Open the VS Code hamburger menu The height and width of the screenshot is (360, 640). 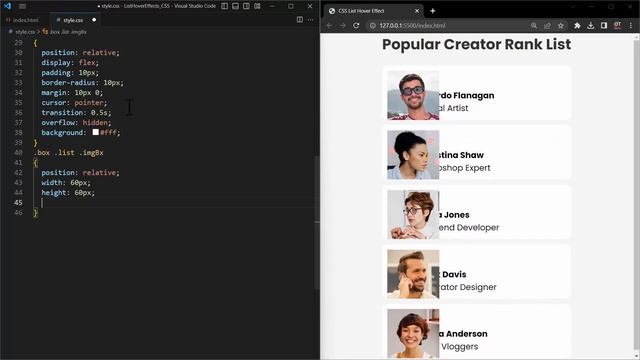[x=22, y=6]
